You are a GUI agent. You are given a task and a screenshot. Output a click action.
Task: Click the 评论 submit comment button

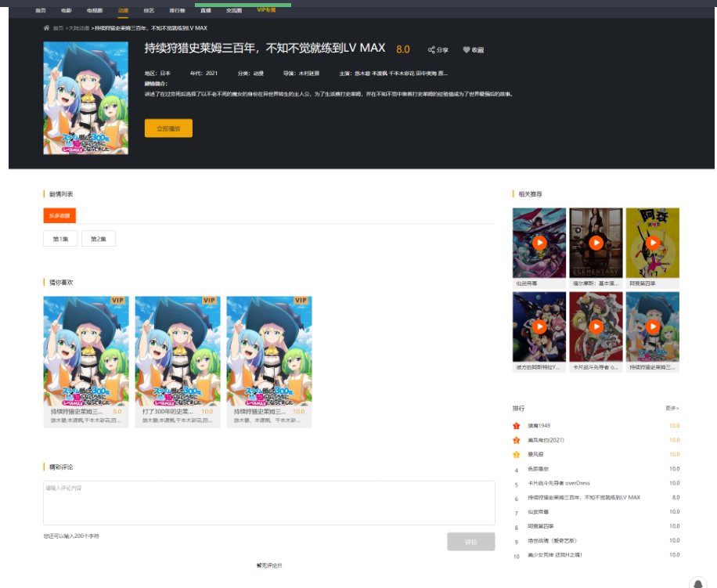(470, 542)
